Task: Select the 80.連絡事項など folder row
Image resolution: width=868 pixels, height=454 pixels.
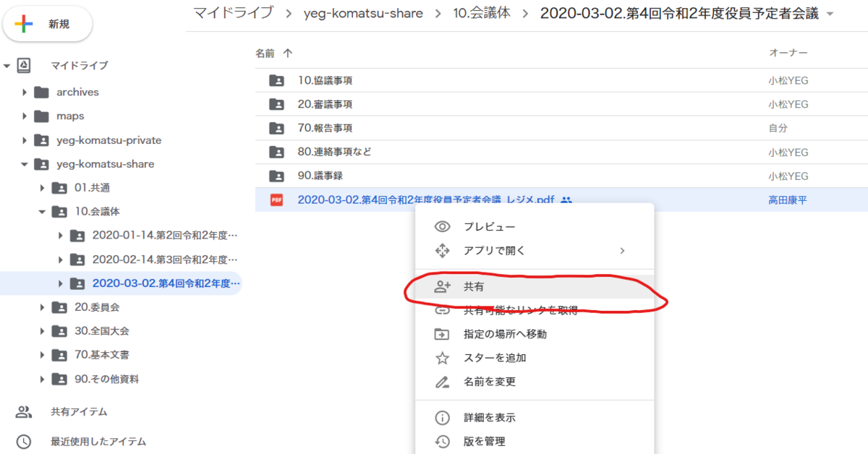Action: 561,152
